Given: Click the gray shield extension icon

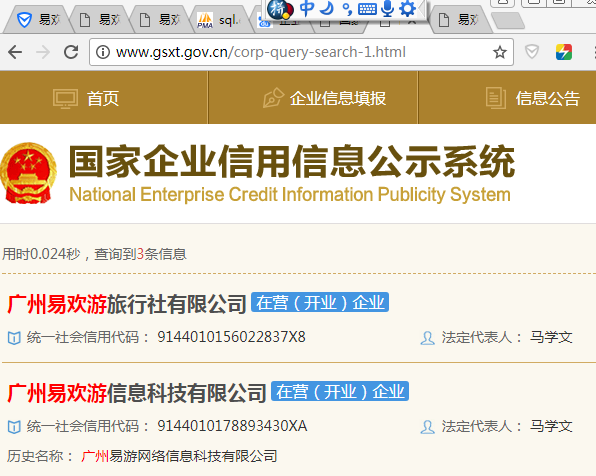Looking at the screenshot, I should click(532, 52).
